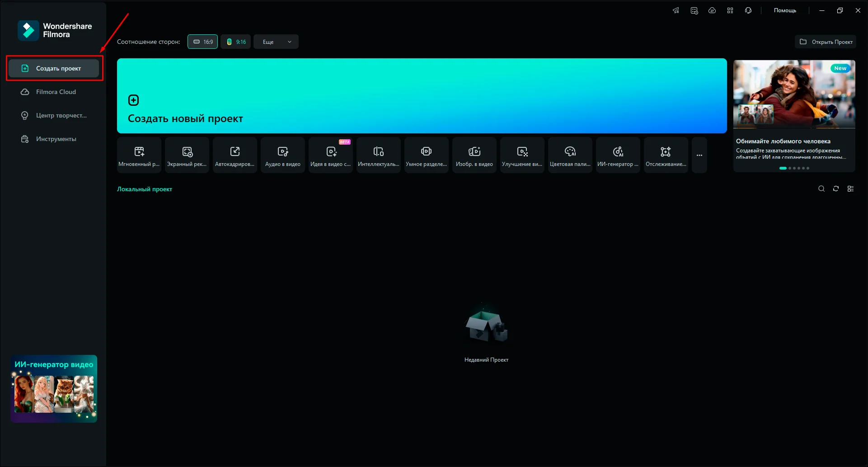Open the Помощь menu

(x=785, y=10)
